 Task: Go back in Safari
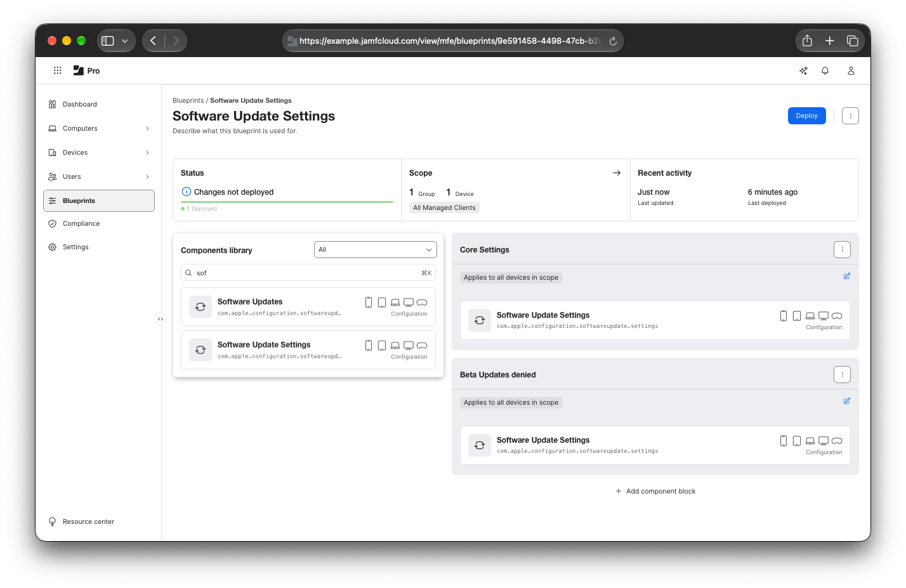(153, 41)
